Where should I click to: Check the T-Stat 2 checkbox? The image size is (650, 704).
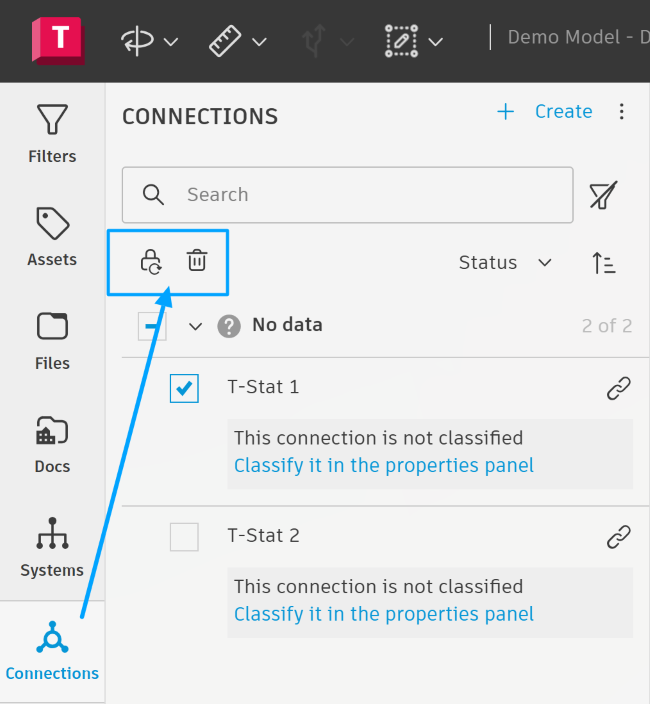click(184, 537)
